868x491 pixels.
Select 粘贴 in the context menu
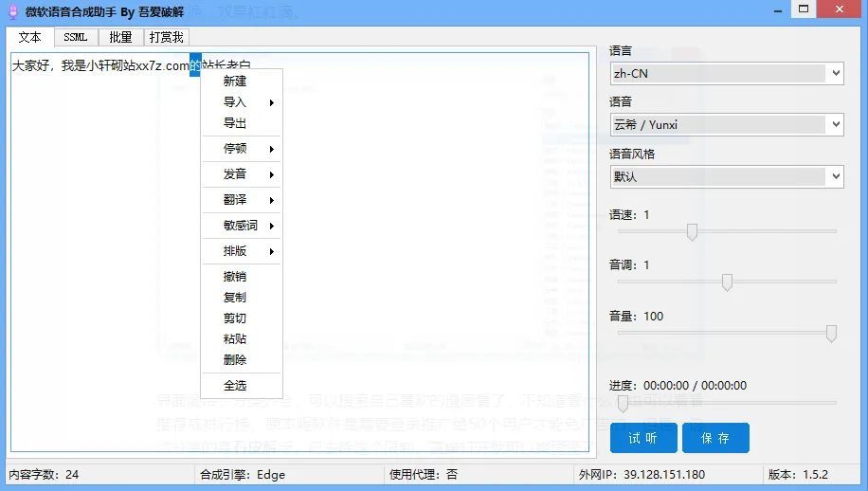click(x=242, y=338)
